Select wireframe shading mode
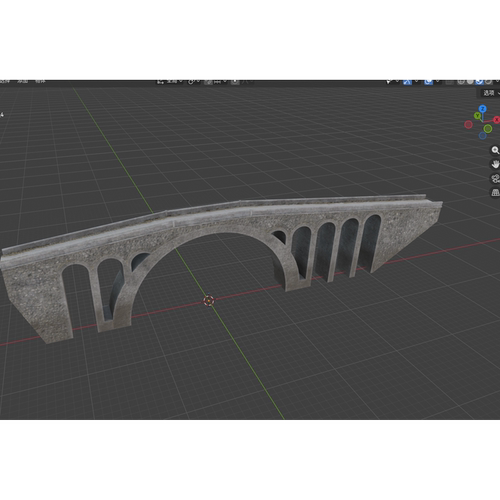 tap(461, 82)
